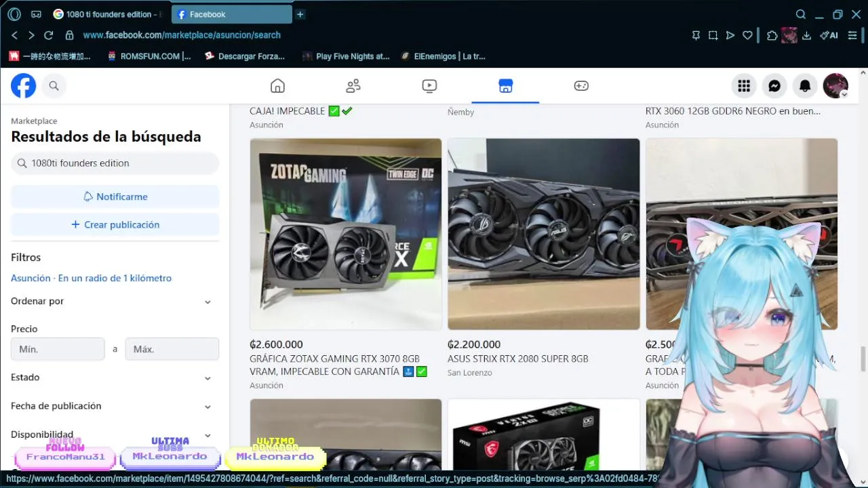Open Opera browser menu icon
868x488 pixels.
pos(14,14)
